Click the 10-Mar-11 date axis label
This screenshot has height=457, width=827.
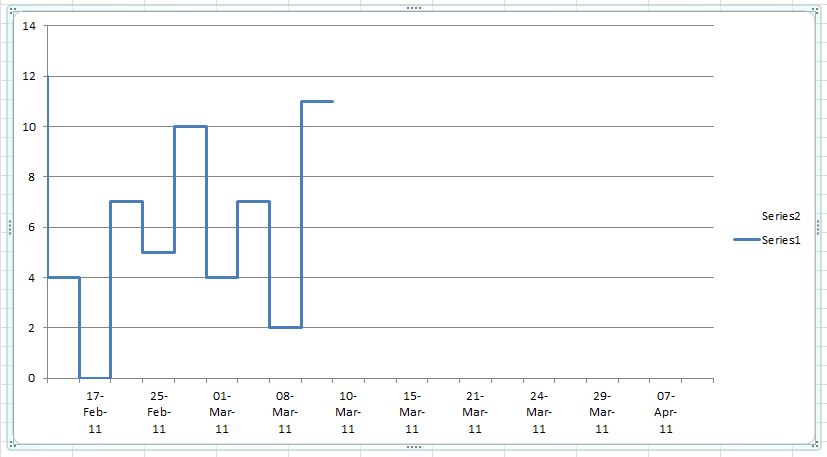coord(348,412)
